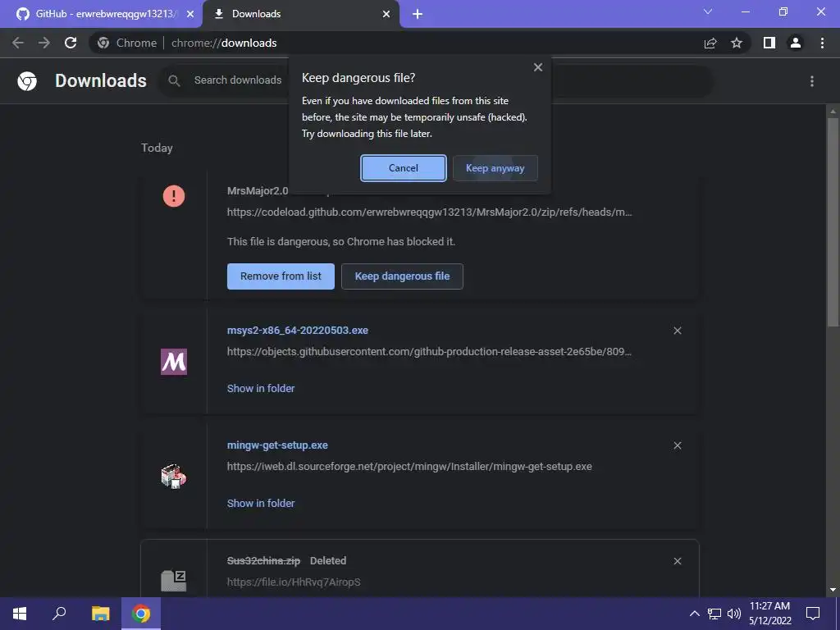Close the GitHub tab
840x630 pixels.
190,15
